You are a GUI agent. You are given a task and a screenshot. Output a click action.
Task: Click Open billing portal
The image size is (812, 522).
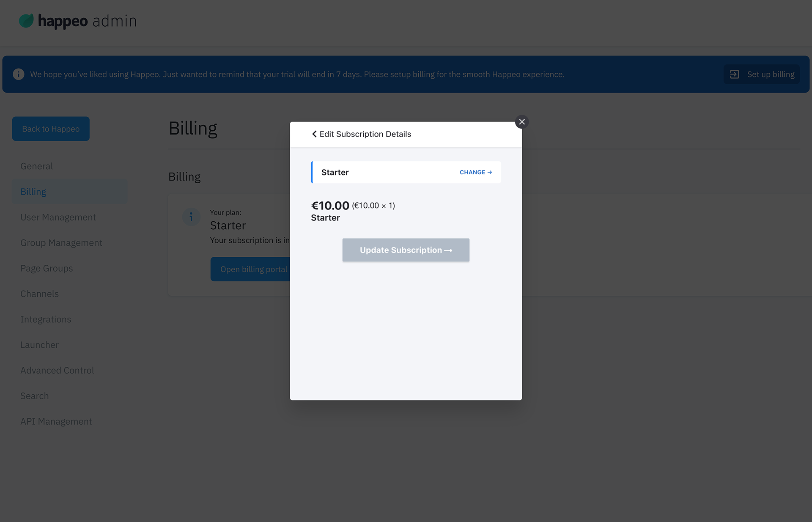[253, 269]
